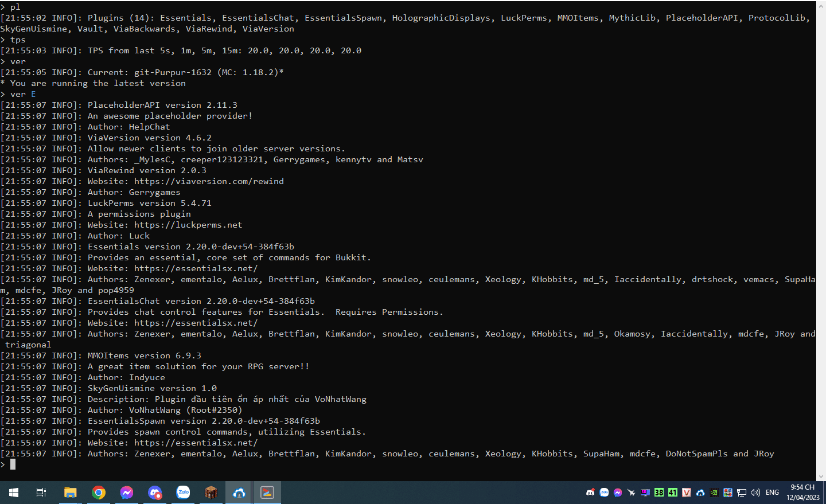This screenshot has height=504, width=826.
Task: Click the text 'LuckPerms version 5.4.71'
Action: coord(150,203)
